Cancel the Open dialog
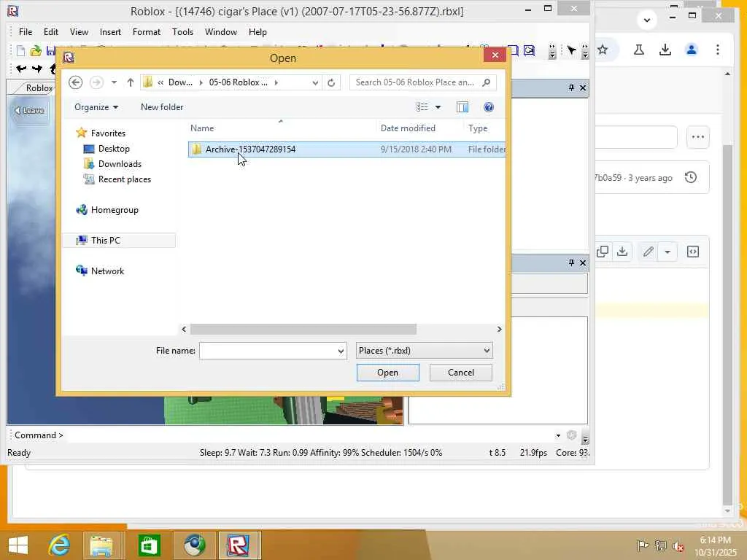Screen dimensions: 747x560 [x=461, y=373]
